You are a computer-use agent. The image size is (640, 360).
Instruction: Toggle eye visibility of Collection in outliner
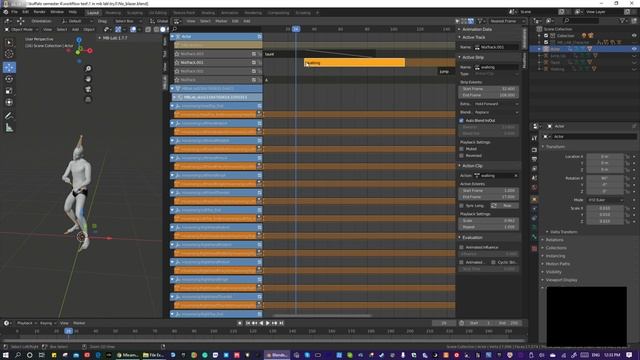[x=634, y=36]
